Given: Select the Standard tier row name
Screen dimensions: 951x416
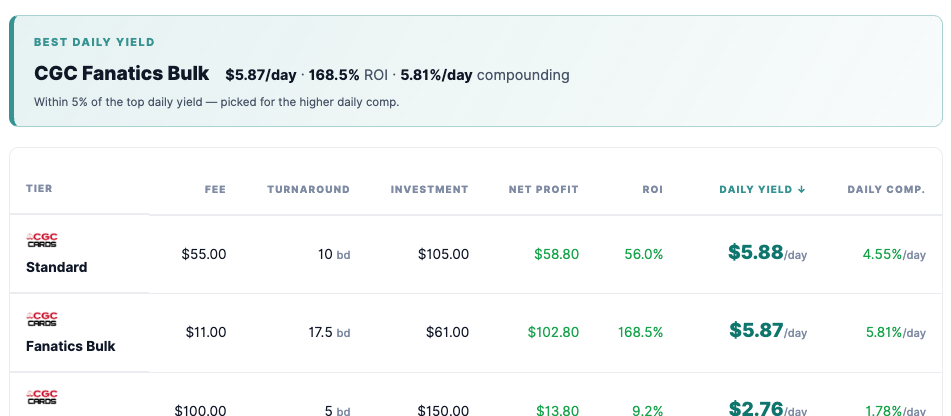Looking at the screenshot, I should pos(56,267).
